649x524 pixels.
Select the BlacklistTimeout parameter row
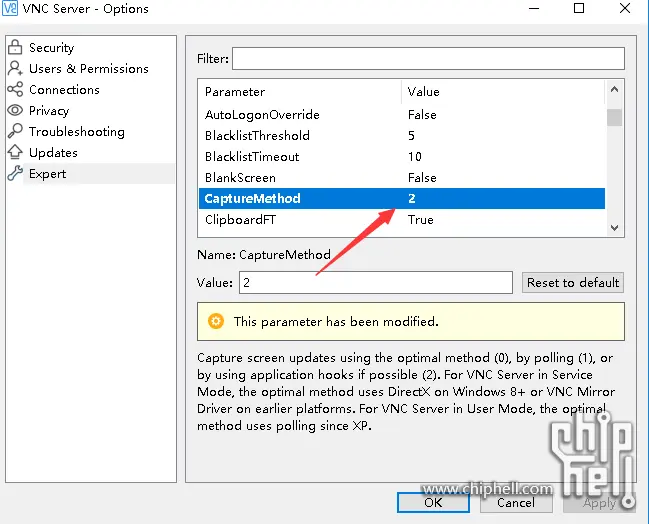402,156
